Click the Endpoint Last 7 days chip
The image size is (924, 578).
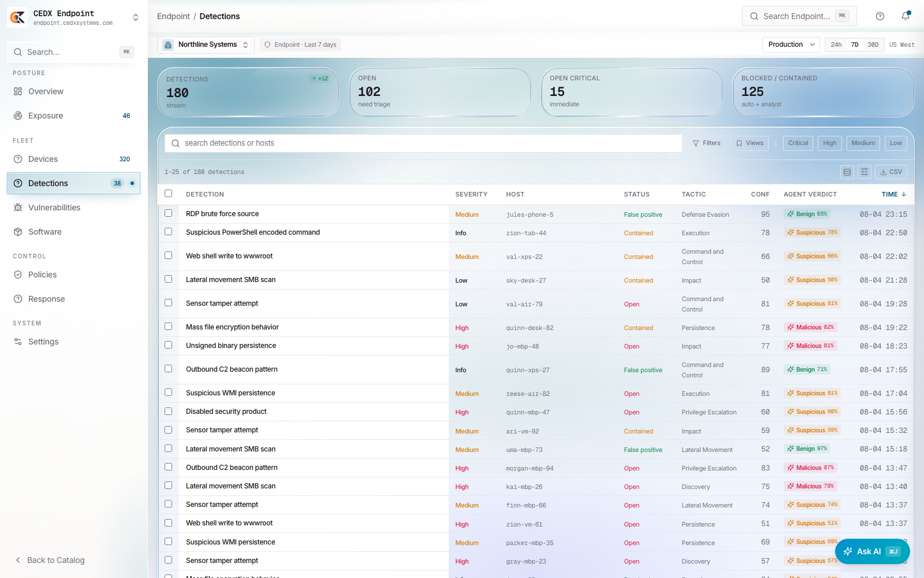coord(300,45)
